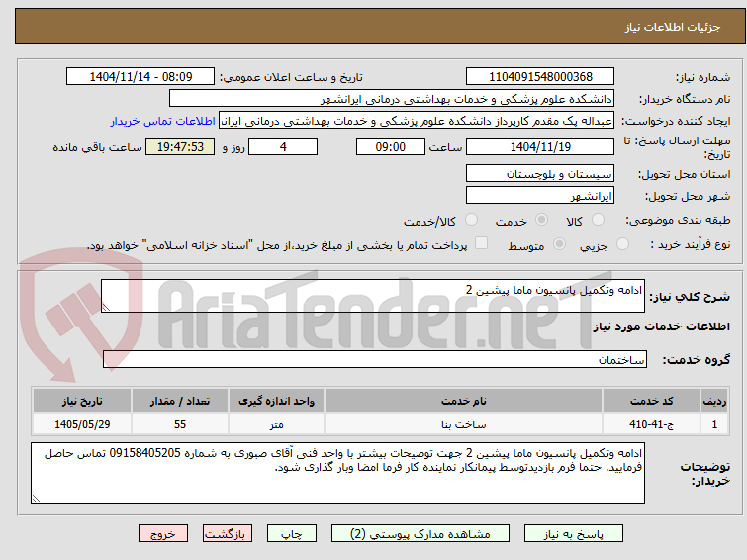Toggle the اسناد خزانه اسلامی payment checkbox

[x=482, y=243]
